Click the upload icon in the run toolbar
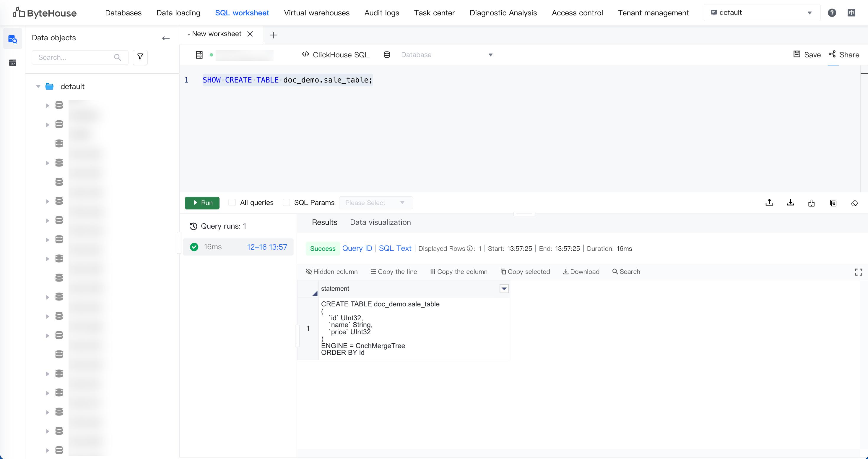The width and height of the screenshot is (868, 459). [769, 202]
